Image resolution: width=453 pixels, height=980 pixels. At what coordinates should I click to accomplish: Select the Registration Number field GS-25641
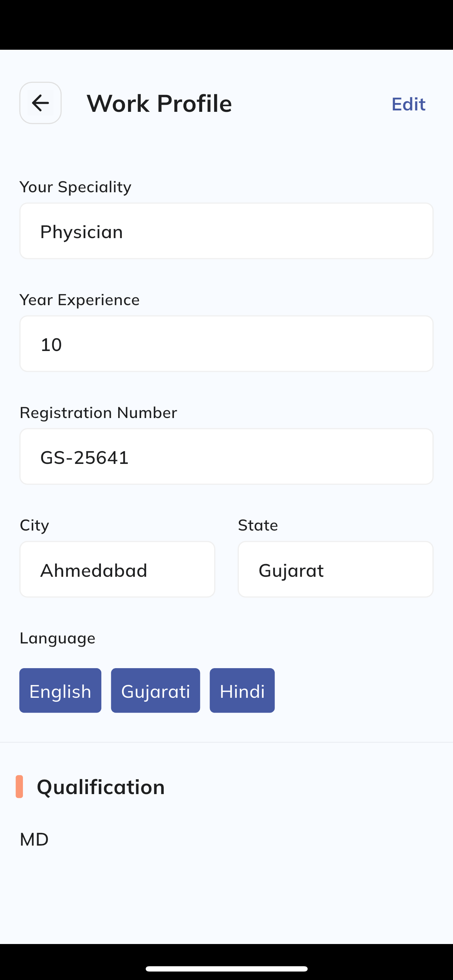click(x=226, y=456)
